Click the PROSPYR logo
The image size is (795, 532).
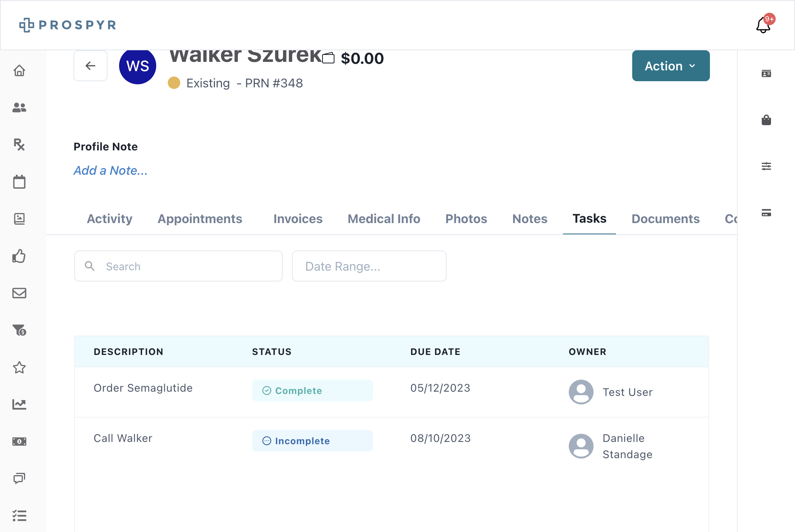pos(68,25)
